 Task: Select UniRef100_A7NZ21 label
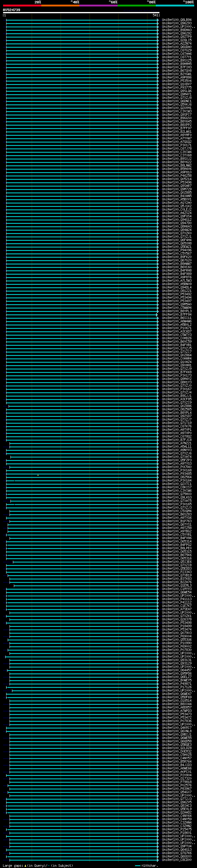coord(177,443)
